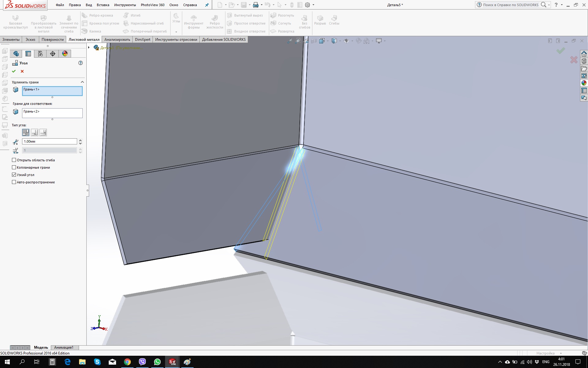Collapse the Удлинить грани section
Screen dimensions: 588x368
(x=82, y=82)
